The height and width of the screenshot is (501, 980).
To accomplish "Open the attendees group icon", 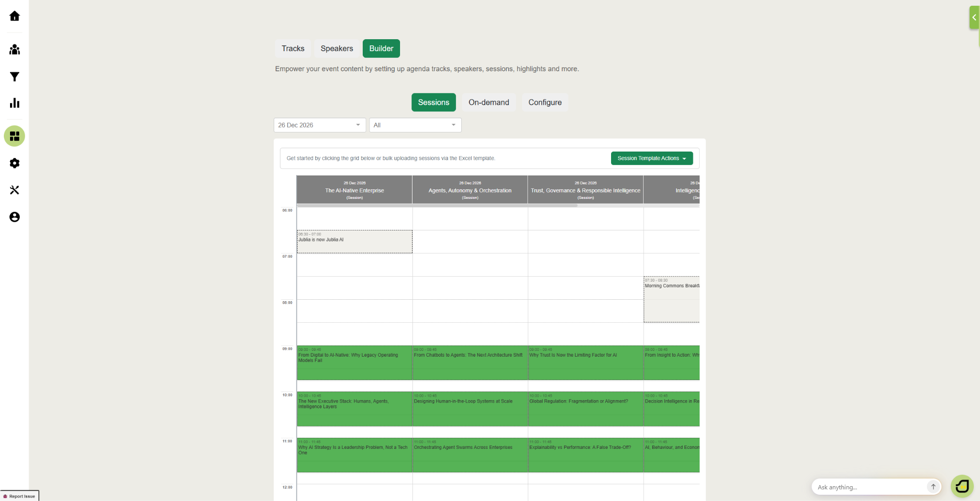I will (x=14, y=49).
